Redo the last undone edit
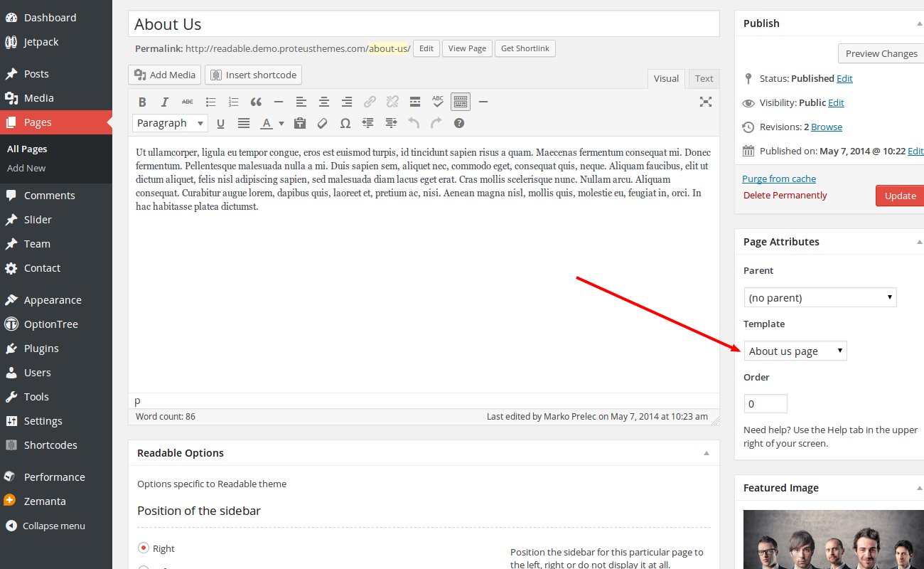The image size is (924, 569). (x=436, y=123)
